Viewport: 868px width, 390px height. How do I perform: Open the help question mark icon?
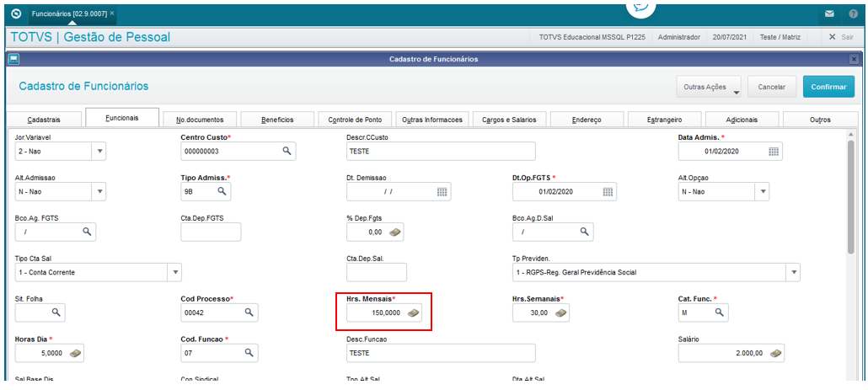tap(853, 13)
